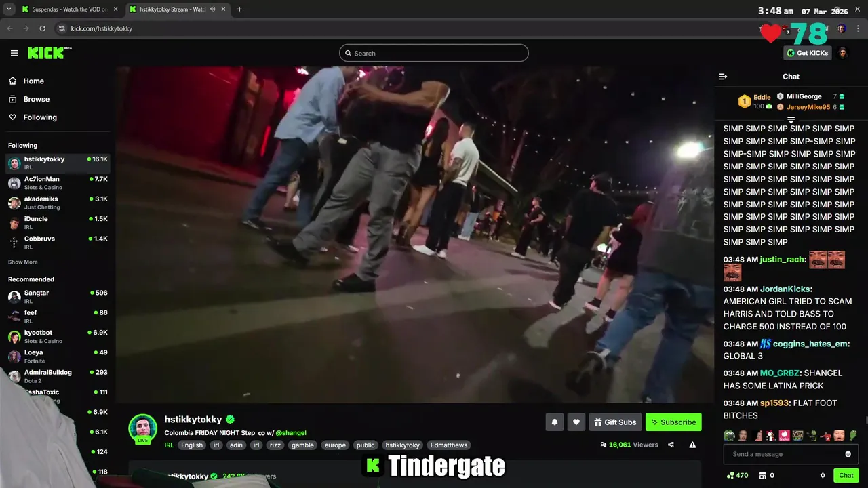Open Cobbruvs channel
This screenshot has height=488, width=868.
[x=58, y=242]
